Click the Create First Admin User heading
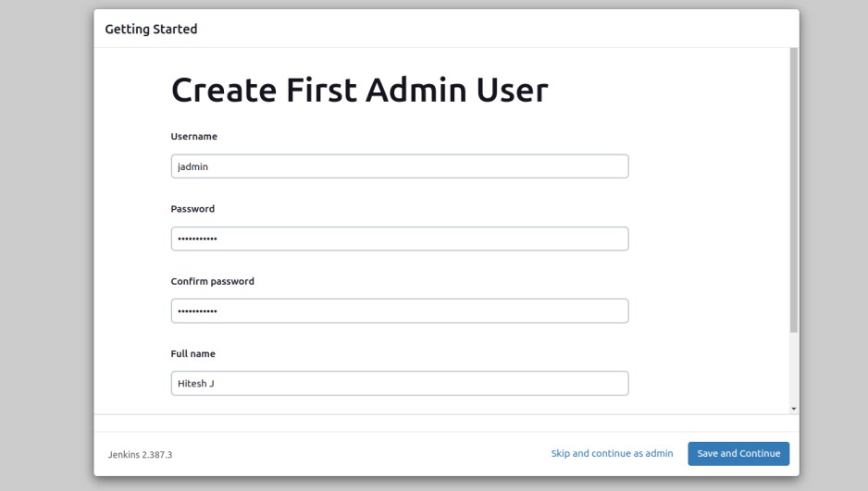The image size is (868, 491). pyautogui.click(x=359, y=91)
